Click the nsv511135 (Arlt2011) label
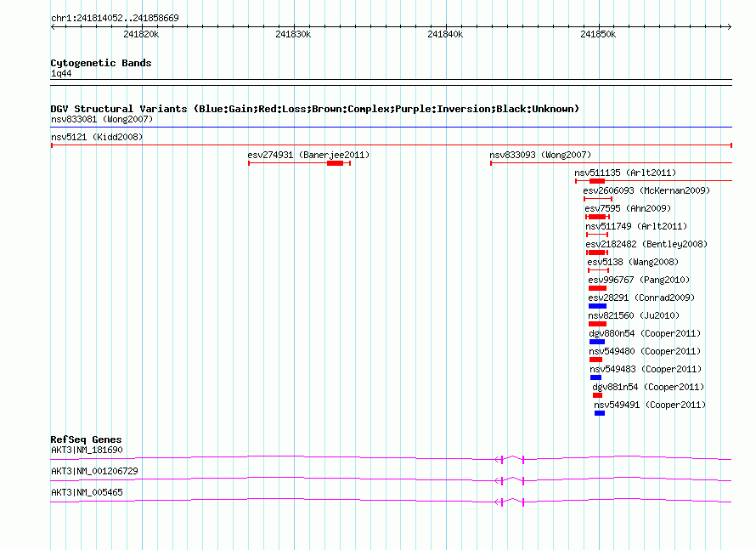This screenshot has height=550, width=756. point(625,173)
